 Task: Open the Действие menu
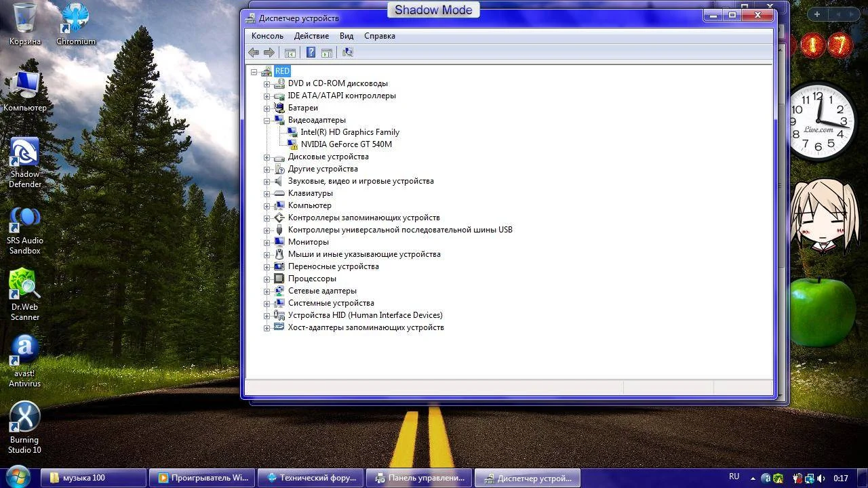point(311,36)
